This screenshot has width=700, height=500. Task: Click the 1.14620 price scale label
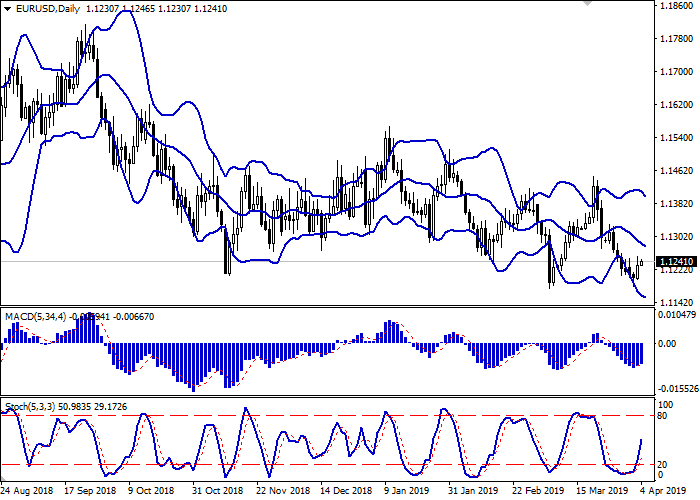pyautogui.click(x=676, y=171)
